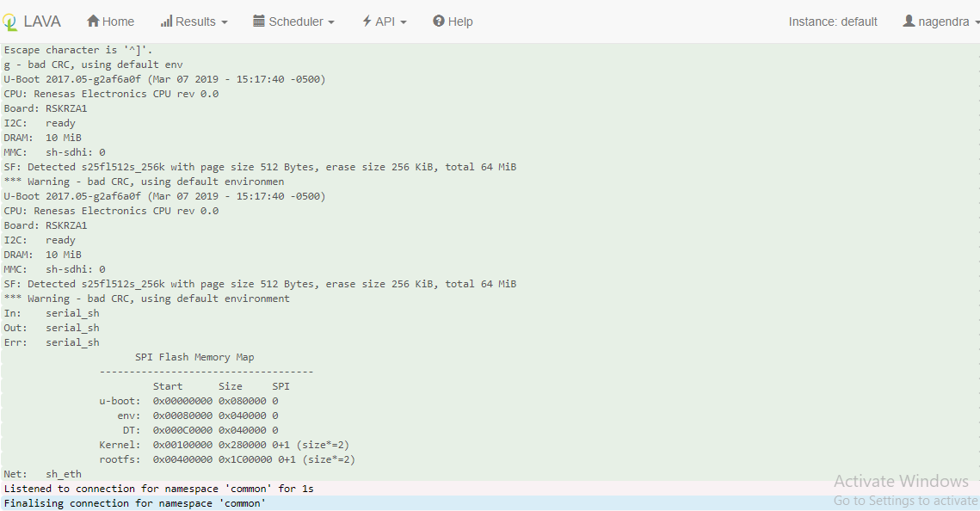
Task: Click the Scheduler calendar icon
Action: coord(259,22)
